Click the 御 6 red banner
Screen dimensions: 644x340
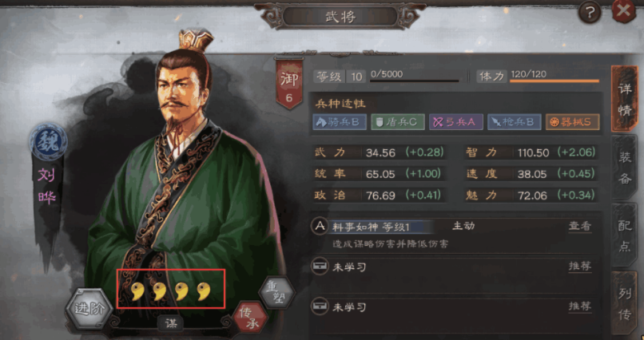[288, 84]
